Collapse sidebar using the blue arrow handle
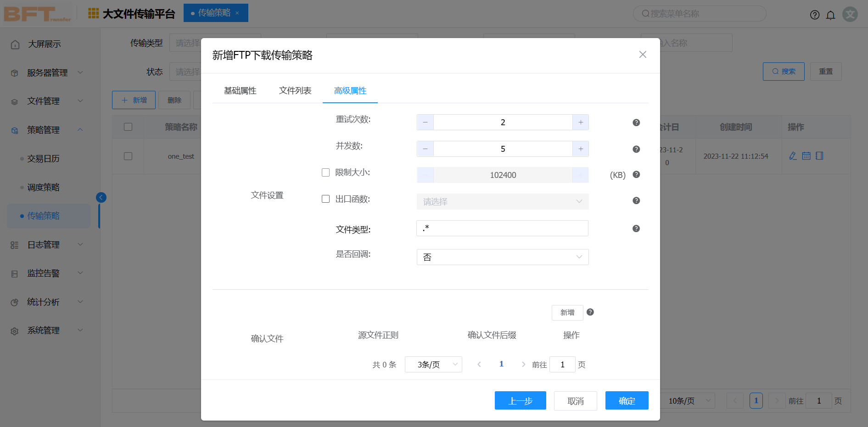The width and height of the screenshot is (868, 427). 101,197
